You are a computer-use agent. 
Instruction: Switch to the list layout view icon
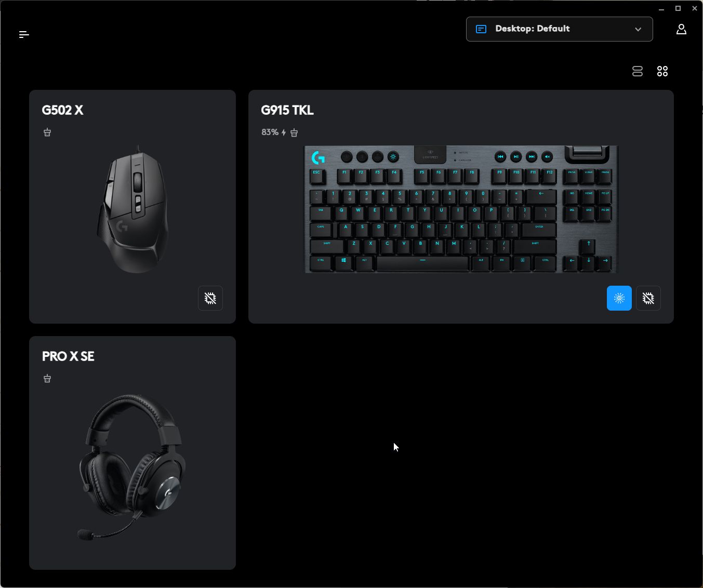pos(638,71)
